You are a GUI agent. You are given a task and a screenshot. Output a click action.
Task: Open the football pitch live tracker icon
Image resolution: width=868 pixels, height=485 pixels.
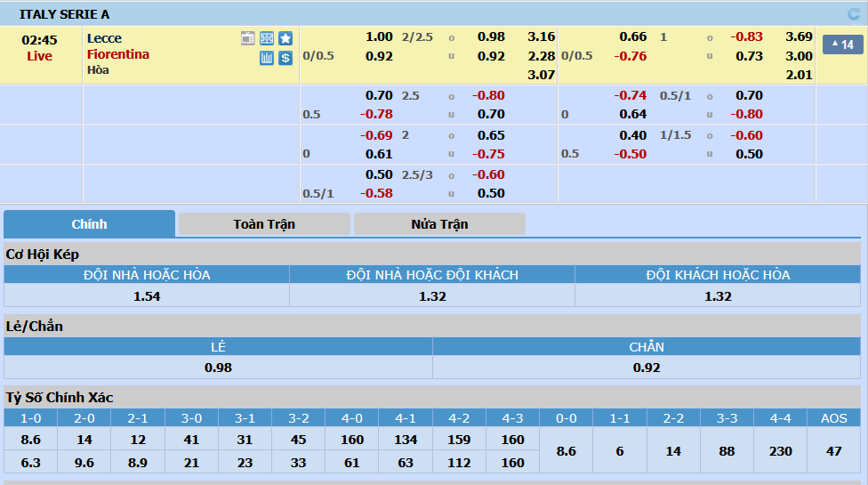(x=267, y=38)
